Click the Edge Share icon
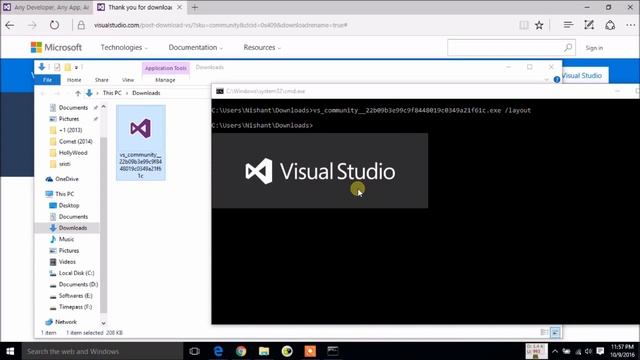This screenshot has width=640, height=360. pos(610,25)
